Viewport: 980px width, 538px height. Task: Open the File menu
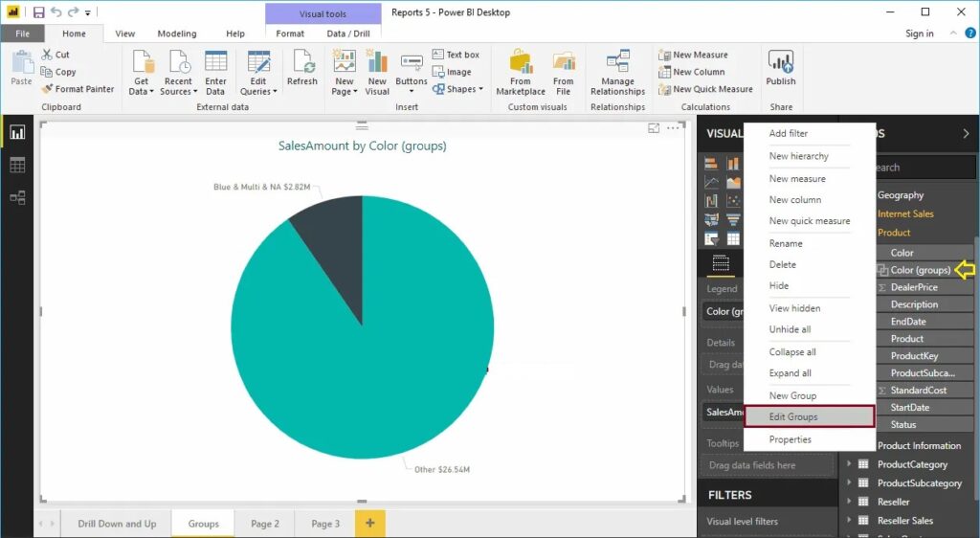[23, 34]
